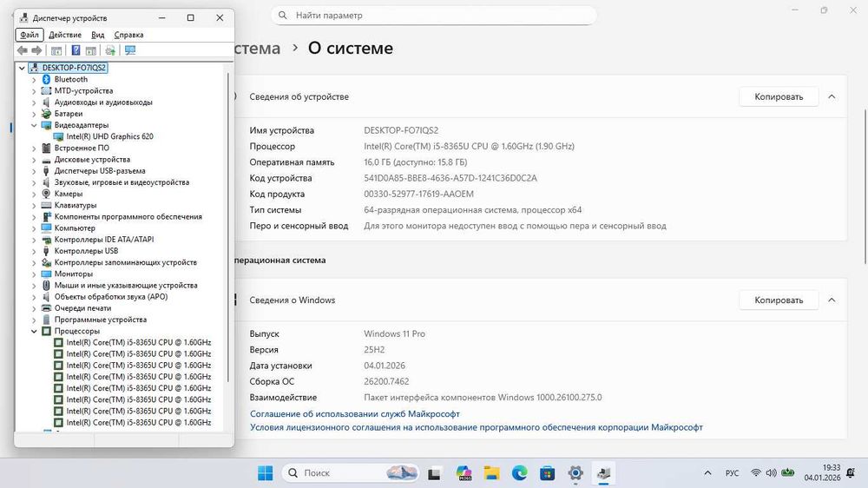Open the Wi-Fi network tray icon

click(x=756, y=473)
